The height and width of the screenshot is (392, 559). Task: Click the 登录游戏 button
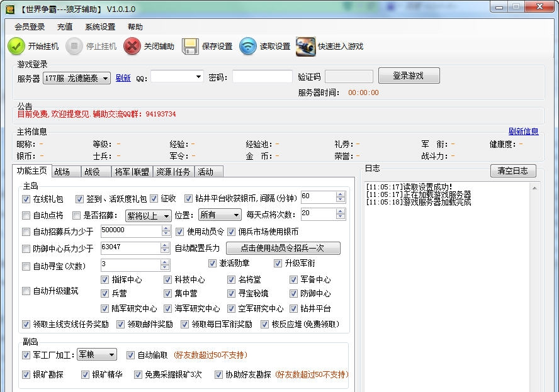pyautogui.click(x=408, y=76)
